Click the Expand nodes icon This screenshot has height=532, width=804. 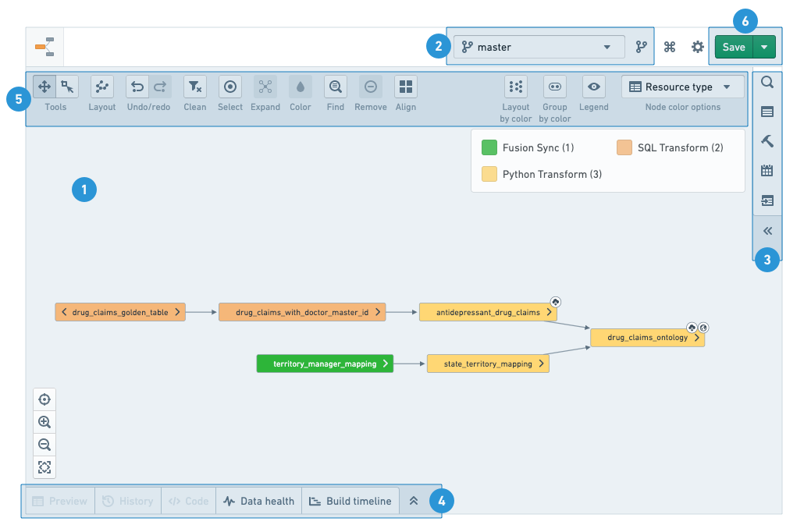pos(265,87)
